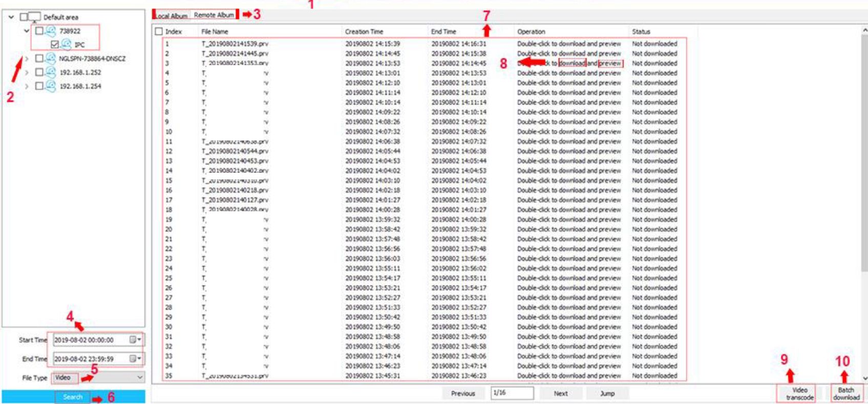Switch to the Remote Album tab

214,15
